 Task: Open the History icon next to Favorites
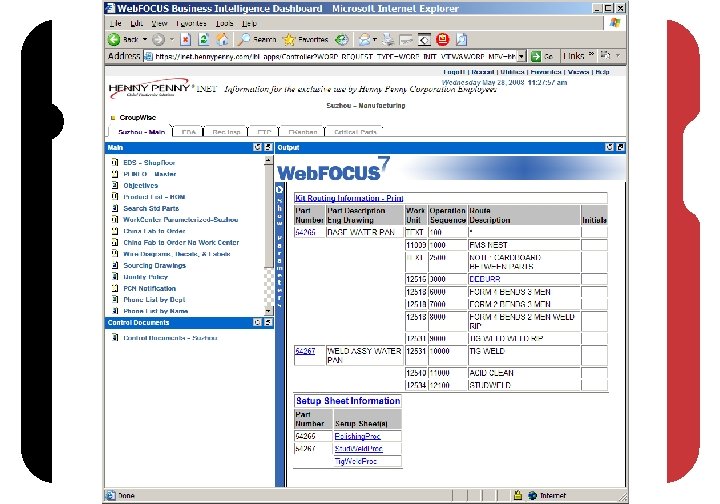tap(342, 40)
